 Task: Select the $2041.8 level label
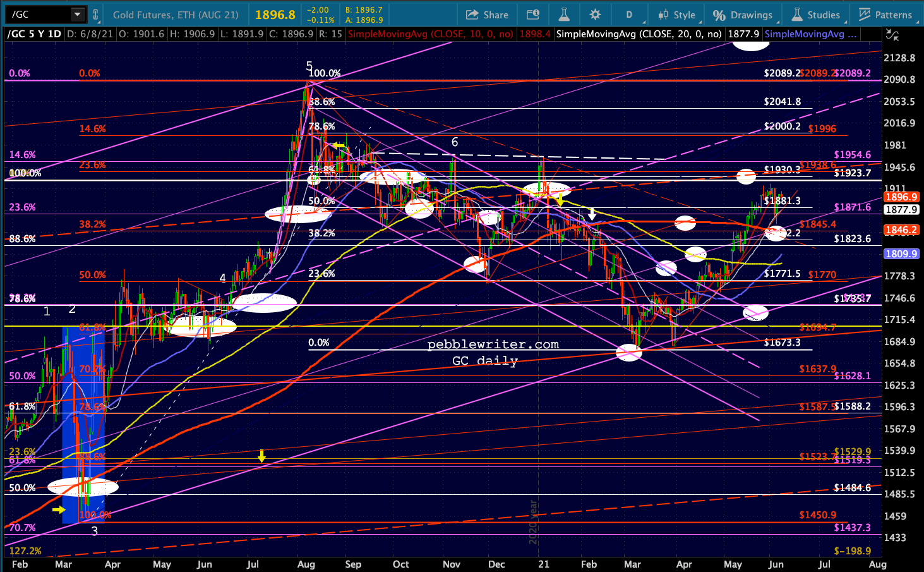(782, 102)
